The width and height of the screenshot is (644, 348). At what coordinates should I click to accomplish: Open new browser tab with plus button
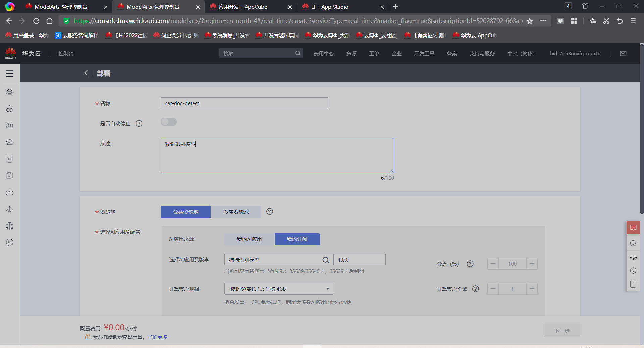point(396,7)
